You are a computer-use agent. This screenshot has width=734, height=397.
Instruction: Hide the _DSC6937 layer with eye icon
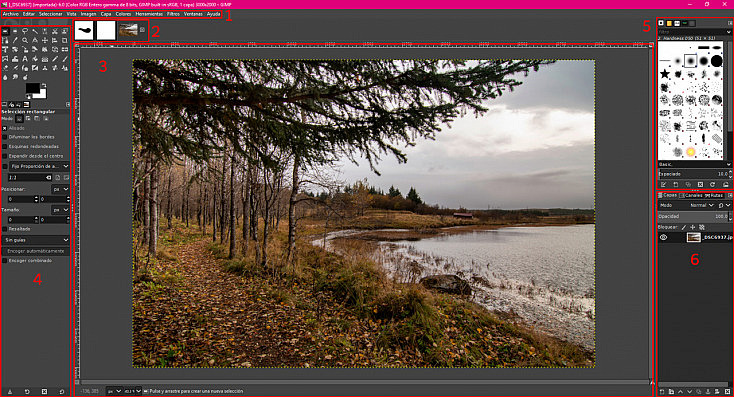663,237
